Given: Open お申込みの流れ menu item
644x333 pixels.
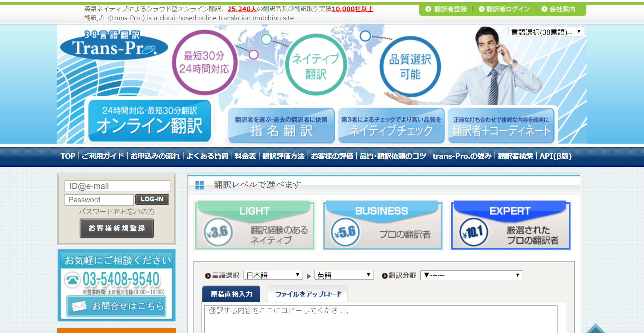Looking at the screenshot, I should 155,156.
